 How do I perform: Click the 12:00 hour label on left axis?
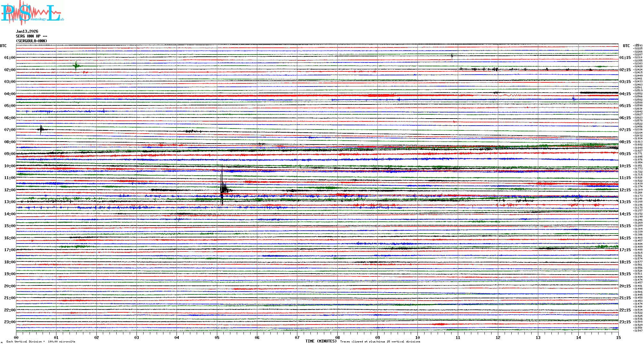point(10,190)
